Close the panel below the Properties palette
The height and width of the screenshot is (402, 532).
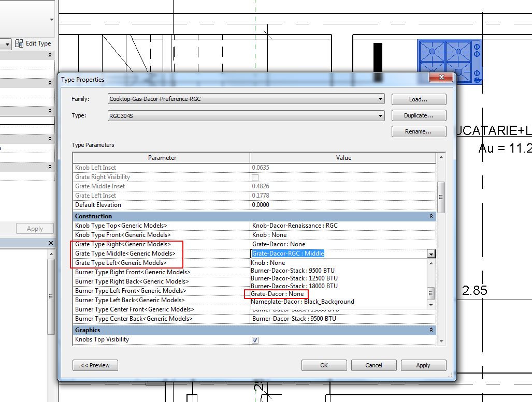[51, 243]
